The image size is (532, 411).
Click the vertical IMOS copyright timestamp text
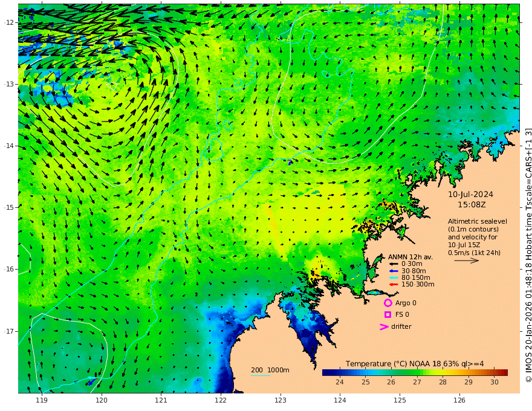tap(528, 255)
